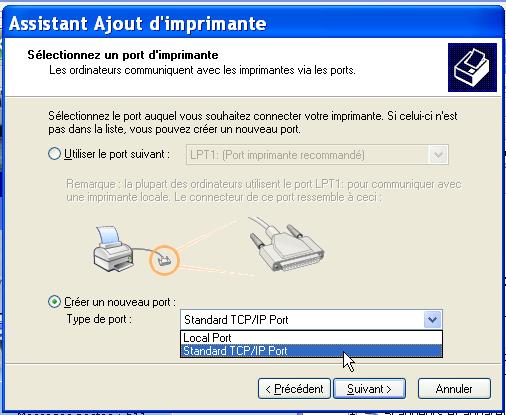Click the Standard TCP/IP Port combo box field

pos(311,320)
